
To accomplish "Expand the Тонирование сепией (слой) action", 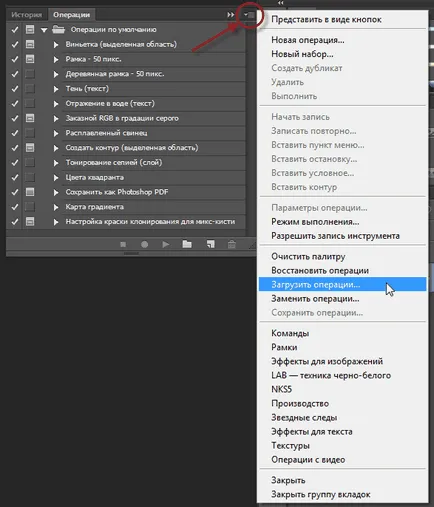I will click(x=56, y=163).
